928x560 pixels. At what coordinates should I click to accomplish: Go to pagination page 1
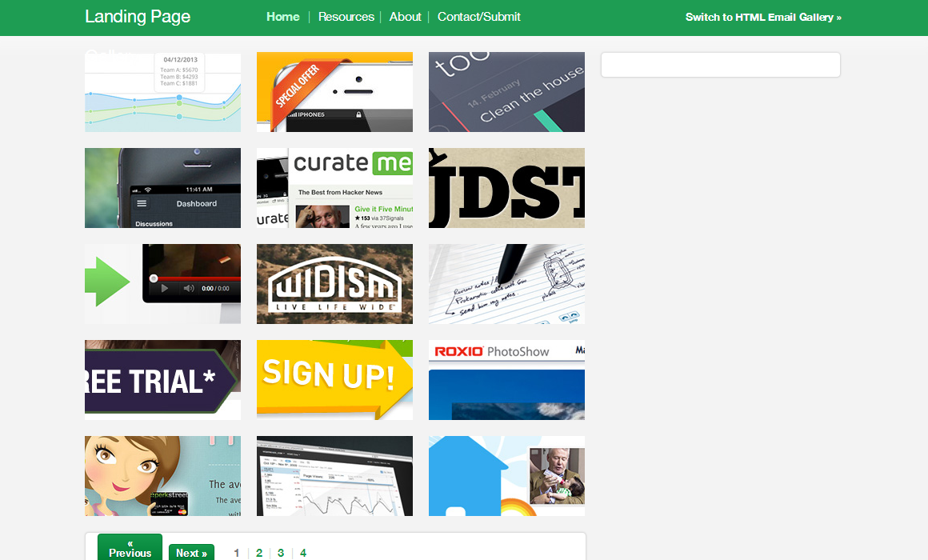click(x=237, y=553)
